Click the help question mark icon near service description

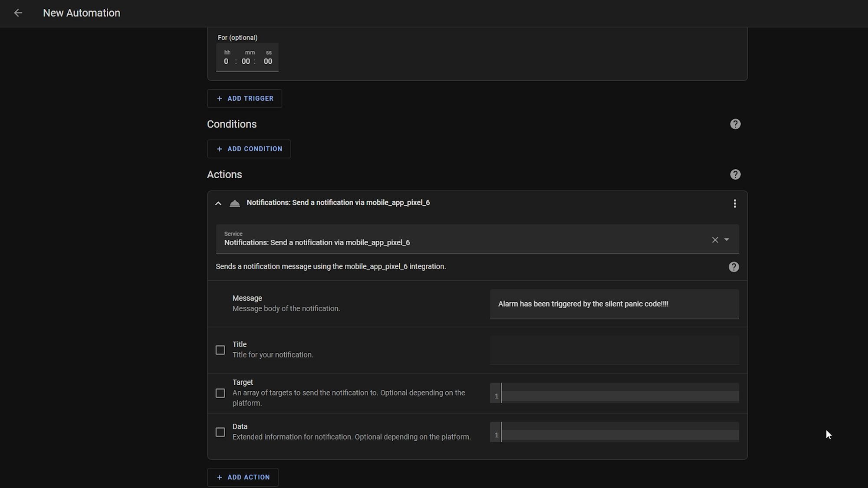734,266
